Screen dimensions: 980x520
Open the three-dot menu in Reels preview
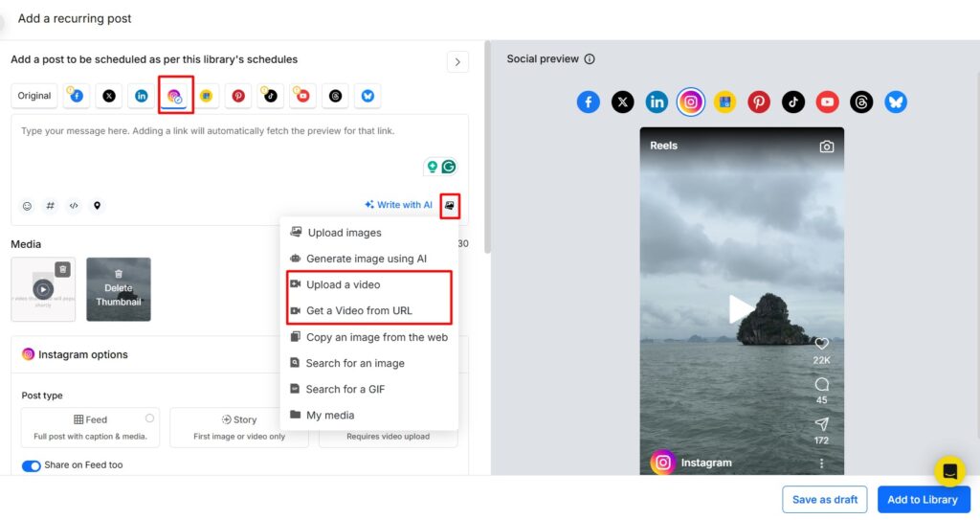(821, 463)
